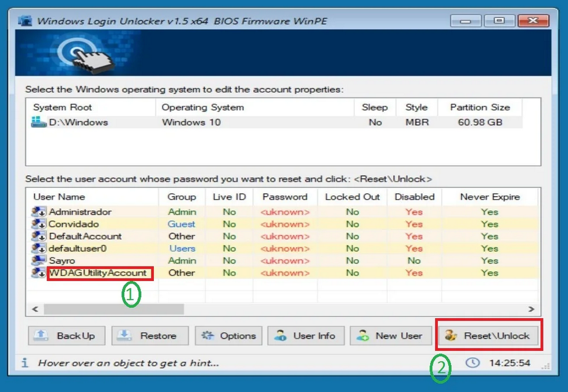Sort by User Name column header

(93, 197)
